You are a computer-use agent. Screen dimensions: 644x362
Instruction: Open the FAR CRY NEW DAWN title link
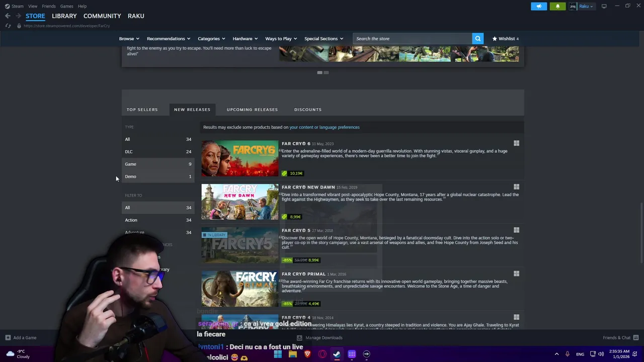click(308, 187)
